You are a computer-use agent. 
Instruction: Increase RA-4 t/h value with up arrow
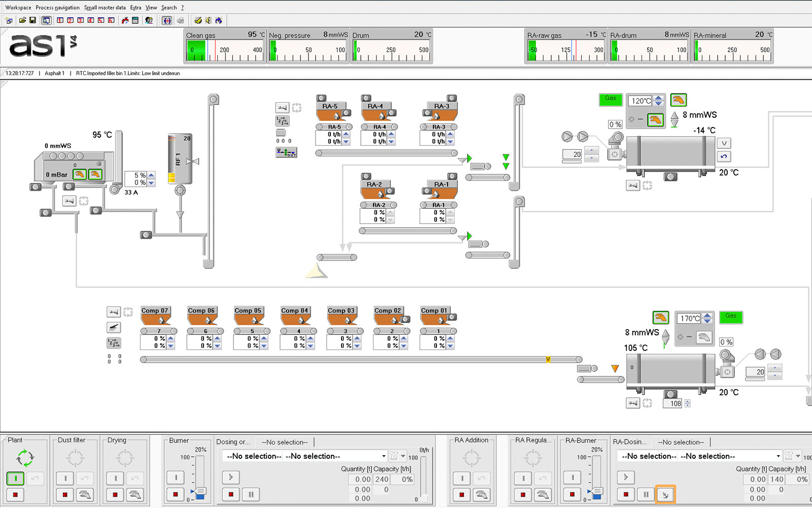pyautogui.click(x=391, y=134)
